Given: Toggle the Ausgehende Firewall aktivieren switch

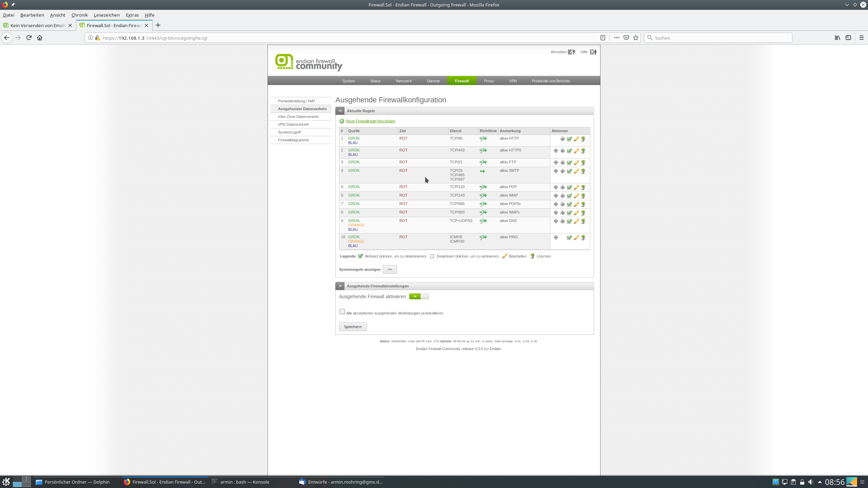Looking at the screenshot, I should coord(419,297).
